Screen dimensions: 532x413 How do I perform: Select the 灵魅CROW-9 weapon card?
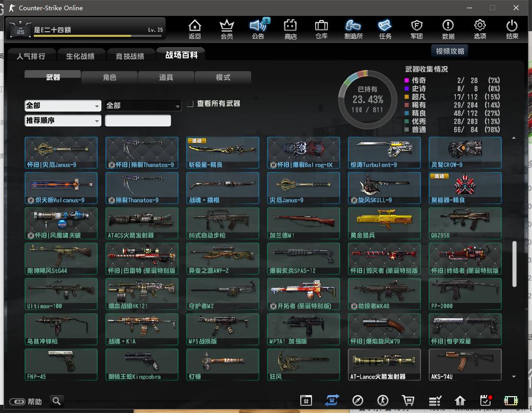coord(465,153)
